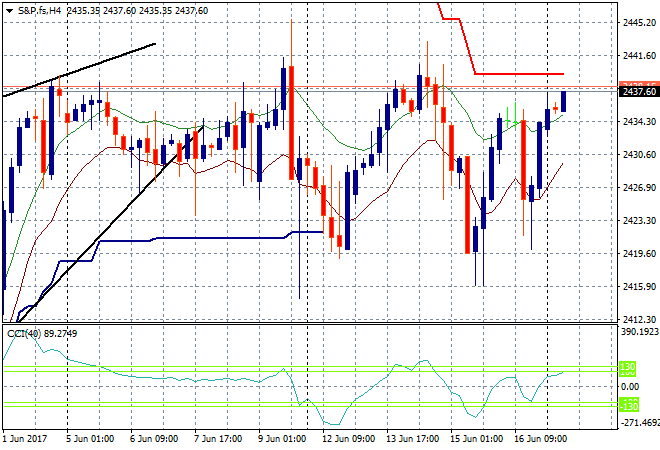Click the chart menu triangle beside S&P.fs,H4

[x=9, y=11]
